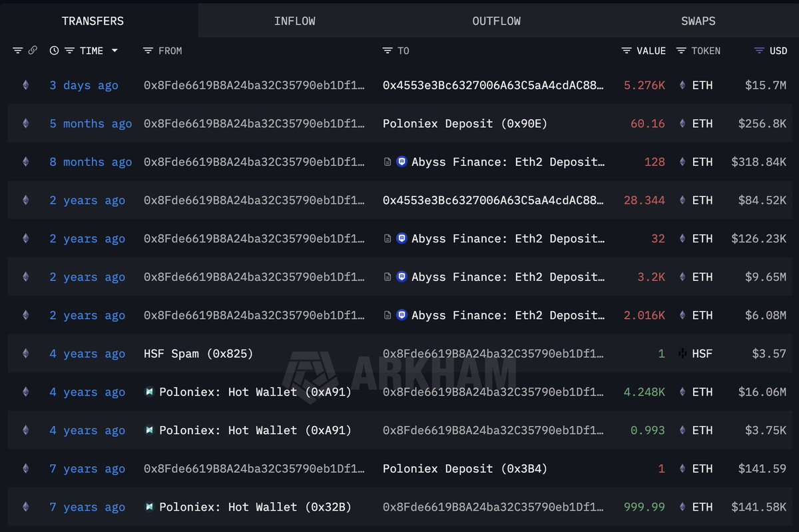The width and height of the screenshot is (799, 532).
Task: Switch to the INFLOW tab
Action: (294, 21)
